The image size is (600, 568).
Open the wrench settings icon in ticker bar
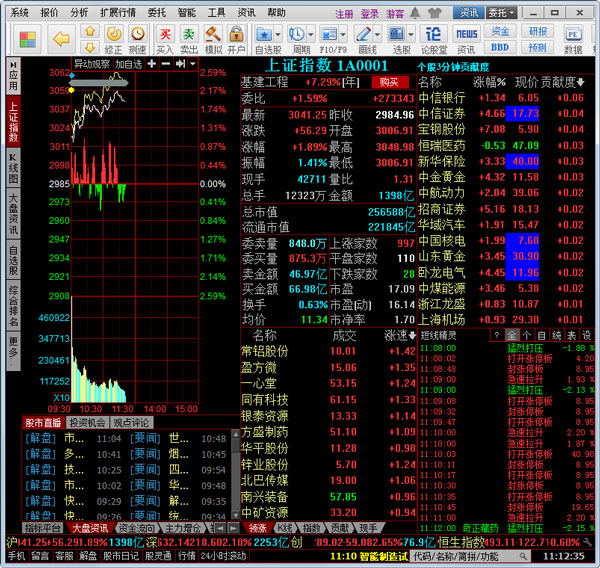coord(587,542)
